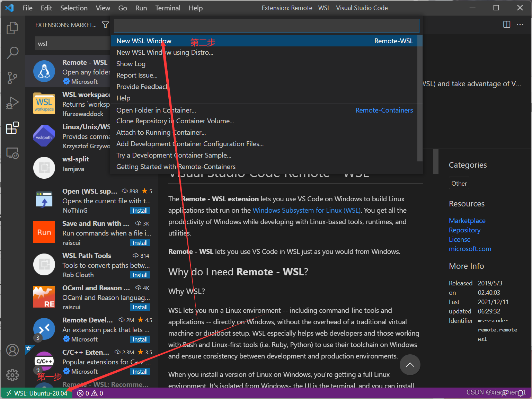Select the WSL workspace extension icon
The width and height of the screenshot is (532, 399).
point(44,103)
